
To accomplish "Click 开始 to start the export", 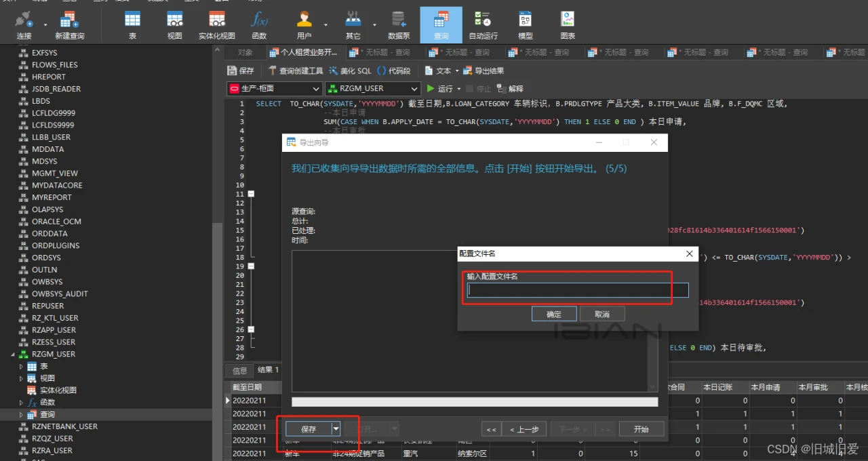I will tap(642, 428).
